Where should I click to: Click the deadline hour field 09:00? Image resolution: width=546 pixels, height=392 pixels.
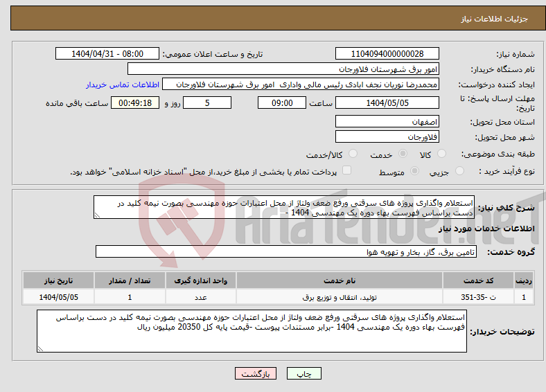(x=282, y=103)
